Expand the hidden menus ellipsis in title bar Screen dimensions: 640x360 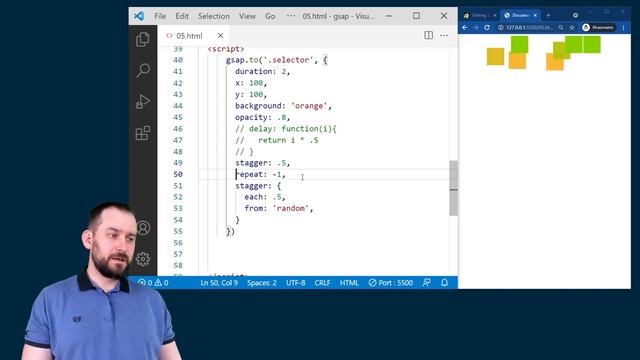(291, 16)
